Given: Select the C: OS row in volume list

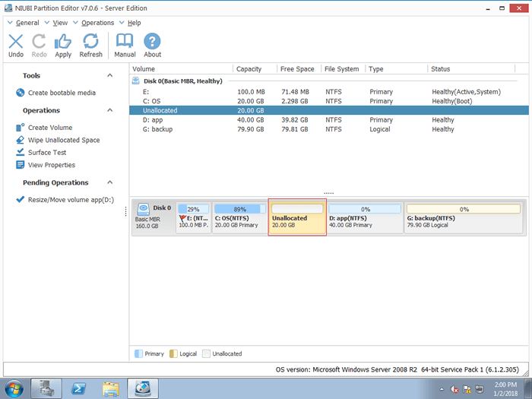Looking at the screenshot, I should (x=329, y=101).
